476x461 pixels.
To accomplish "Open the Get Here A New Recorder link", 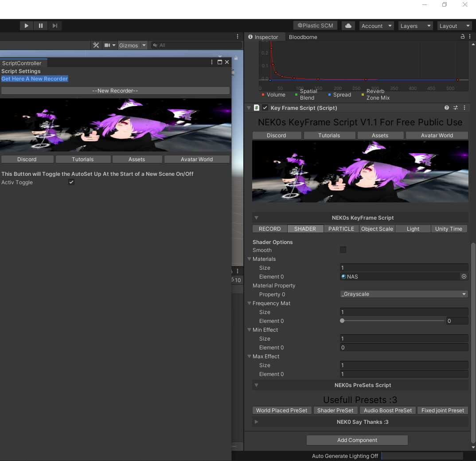I will tap(35, 79).
